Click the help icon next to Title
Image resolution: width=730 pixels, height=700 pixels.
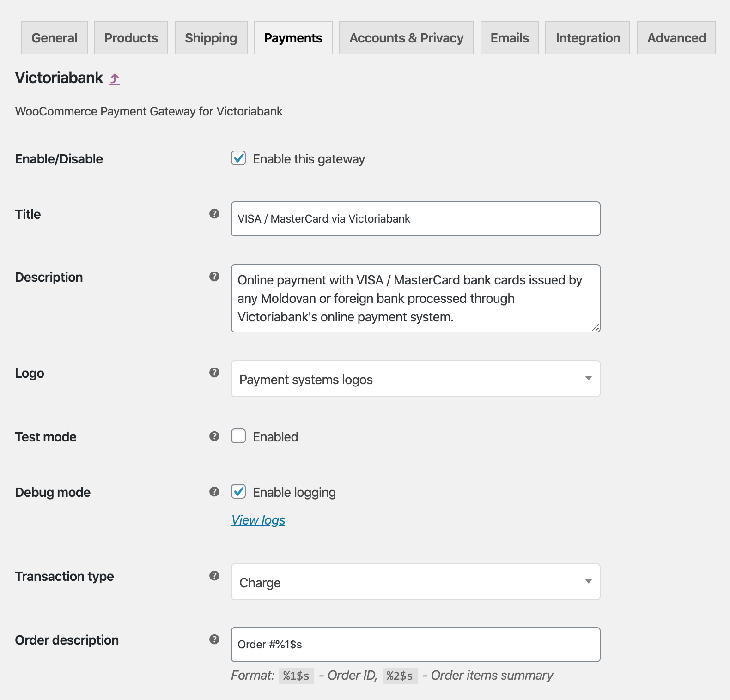coord(214,214)
